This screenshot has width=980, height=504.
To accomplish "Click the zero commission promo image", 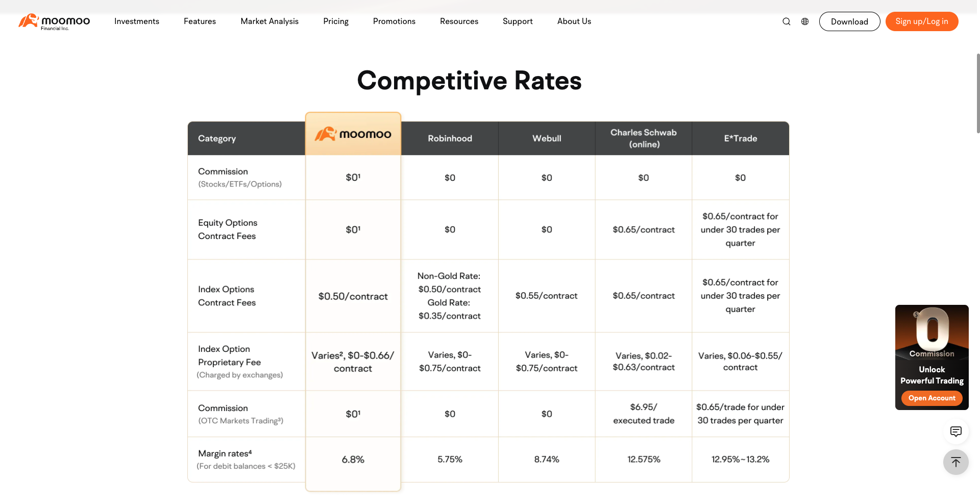I will (x=932, y=332).
